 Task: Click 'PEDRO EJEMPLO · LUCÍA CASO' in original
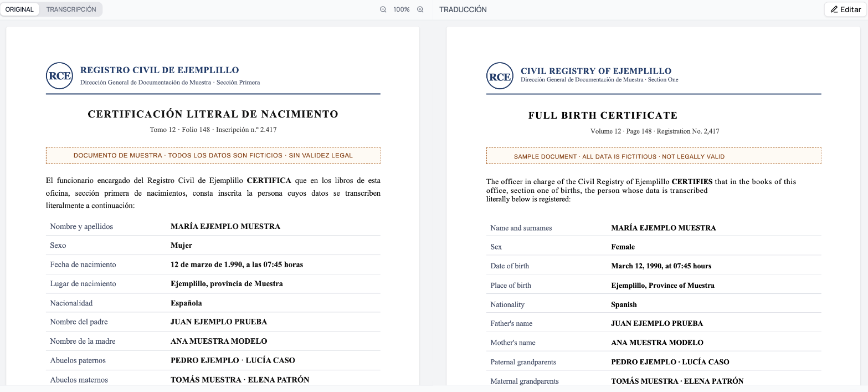(233, 360)
